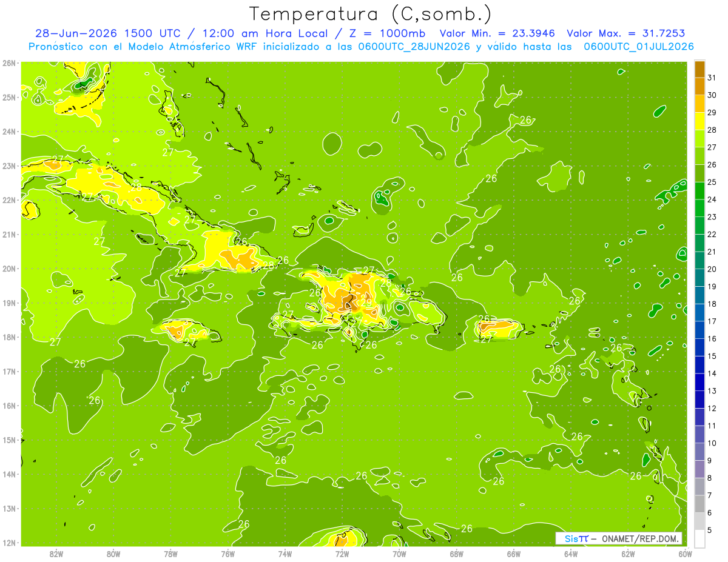Click the legend value 25 on the color scale
The height and width of the screenshot is (562, 728).
(x=712, y=182)
